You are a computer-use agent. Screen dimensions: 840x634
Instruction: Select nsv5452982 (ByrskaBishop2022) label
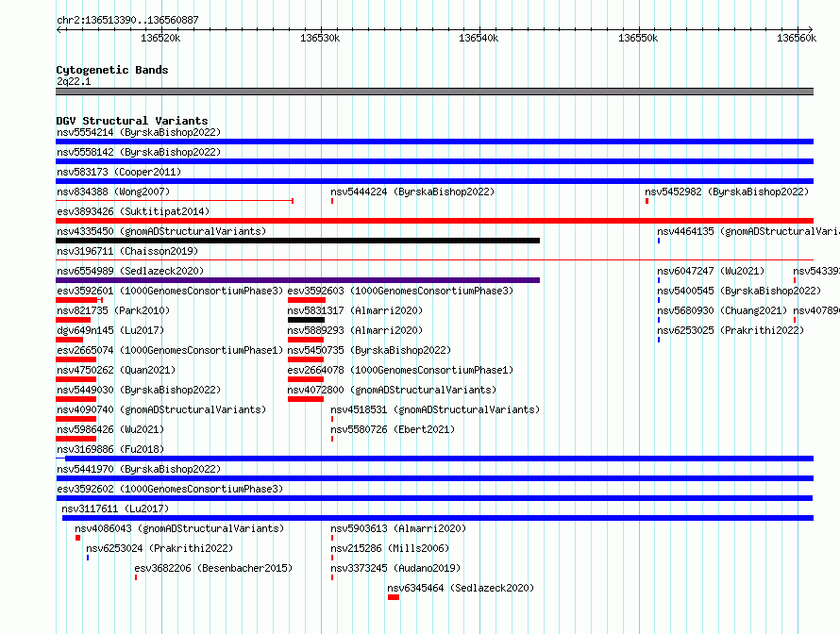tap(727, 192)
